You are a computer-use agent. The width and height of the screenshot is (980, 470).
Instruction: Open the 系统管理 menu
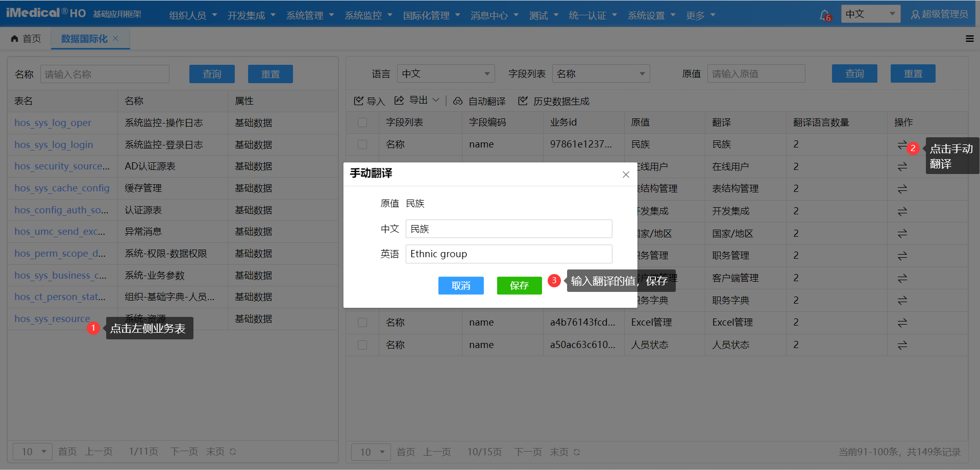(309, 15)
